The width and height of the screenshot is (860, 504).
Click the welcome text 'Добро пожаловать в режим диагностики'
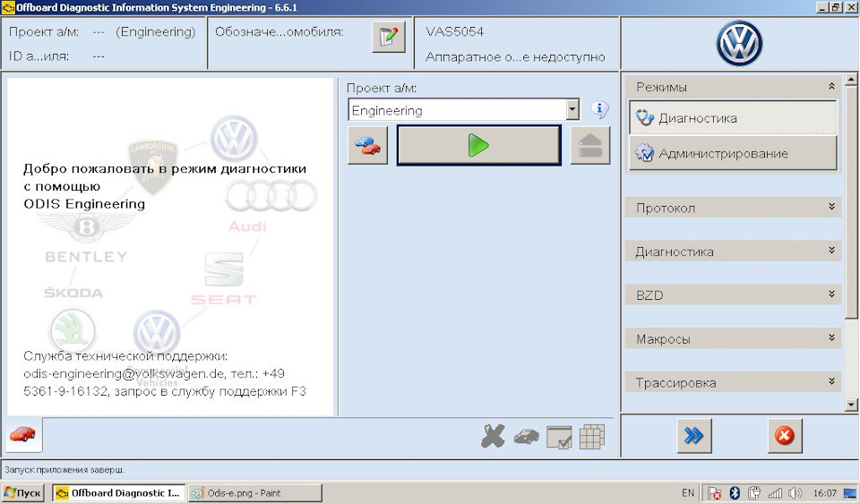pyautogui.click(x=165, y=168)
